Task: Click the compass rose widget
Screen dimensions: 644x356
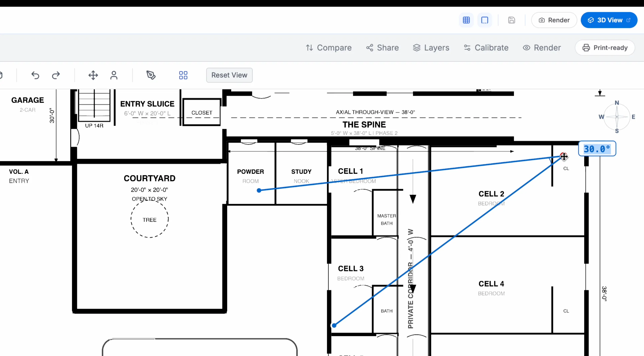Action: point(616,117)
